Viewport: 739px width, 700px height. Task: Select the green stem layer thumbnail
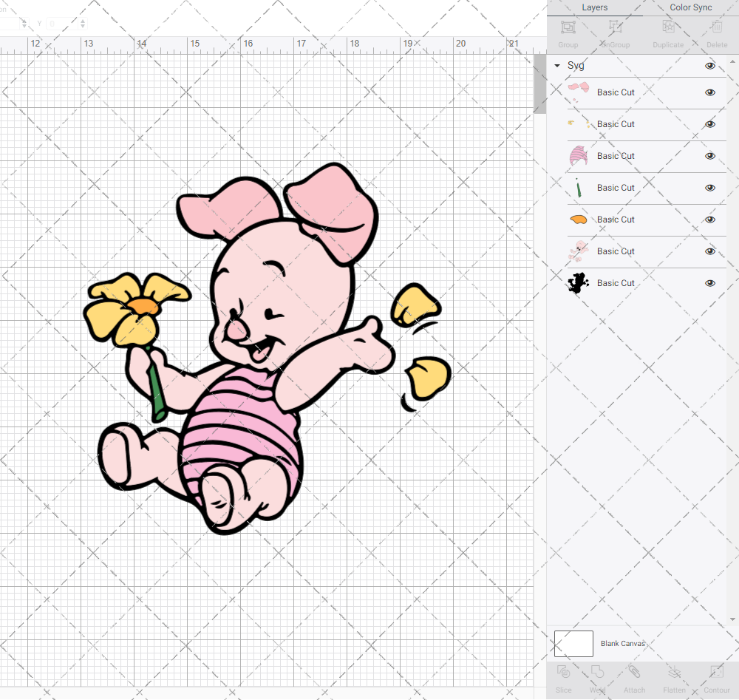point(579,188)
